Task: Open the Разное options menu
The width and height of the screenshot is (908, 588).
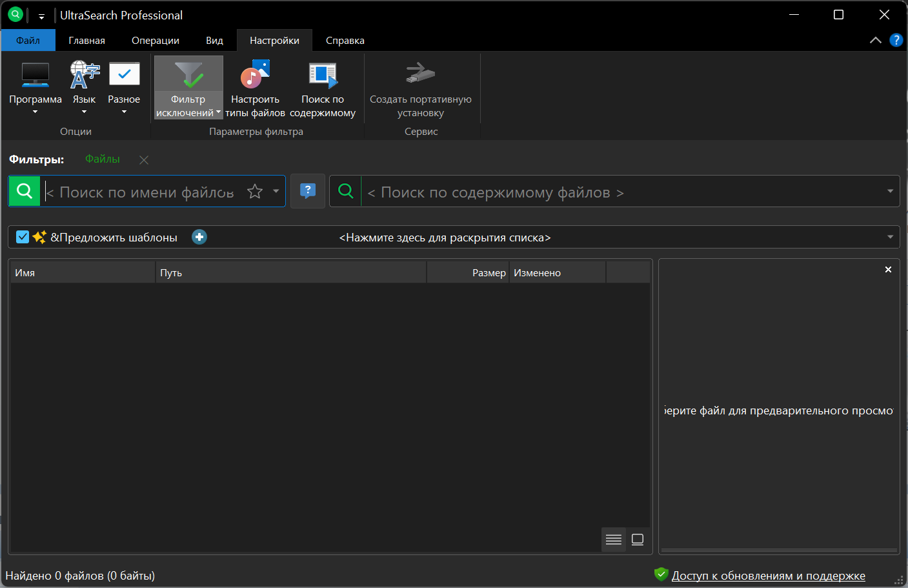Action: (124, 88)
